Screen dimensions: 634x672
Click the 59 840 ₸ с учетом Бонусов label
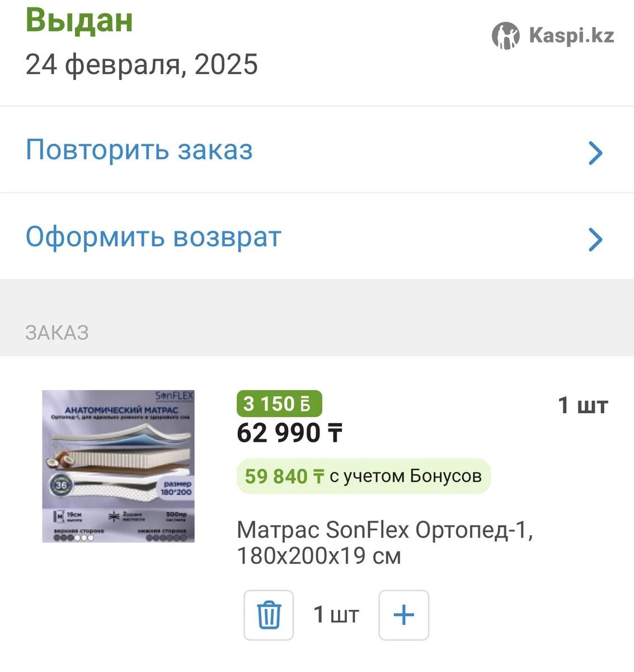pyautogui.click(x=363, y=476)
